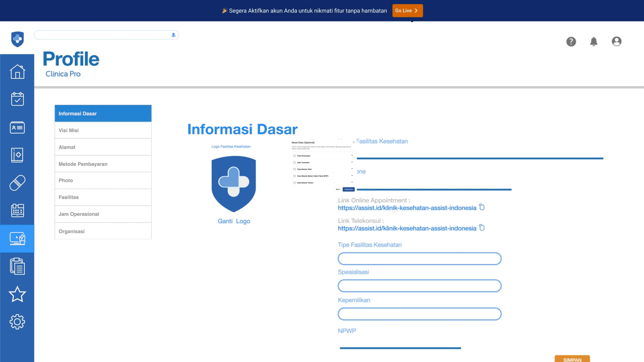Click the pill medicine sidebar icon
644x362 pixels.
17,183
